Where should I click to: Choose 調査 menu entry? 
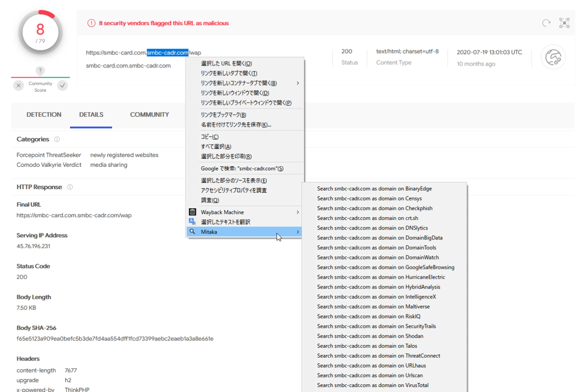pyautogui.click(x=245, y=200)
